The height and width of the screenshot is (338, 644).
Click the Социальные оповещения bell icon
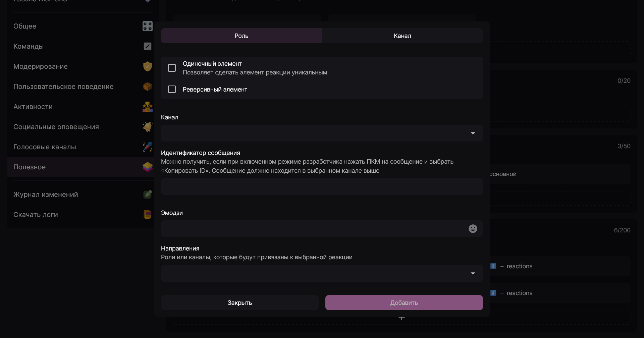[x=147, y=127]
